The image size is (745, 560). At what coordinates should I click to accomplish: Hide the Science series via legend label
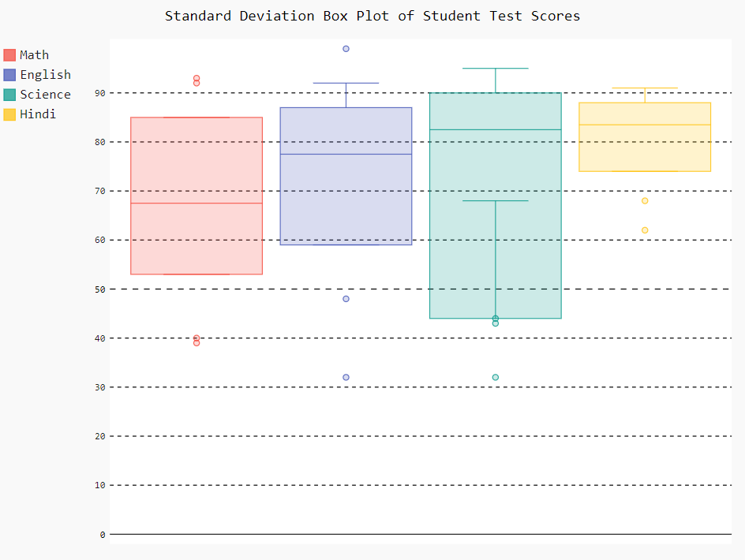coord(45,95)
